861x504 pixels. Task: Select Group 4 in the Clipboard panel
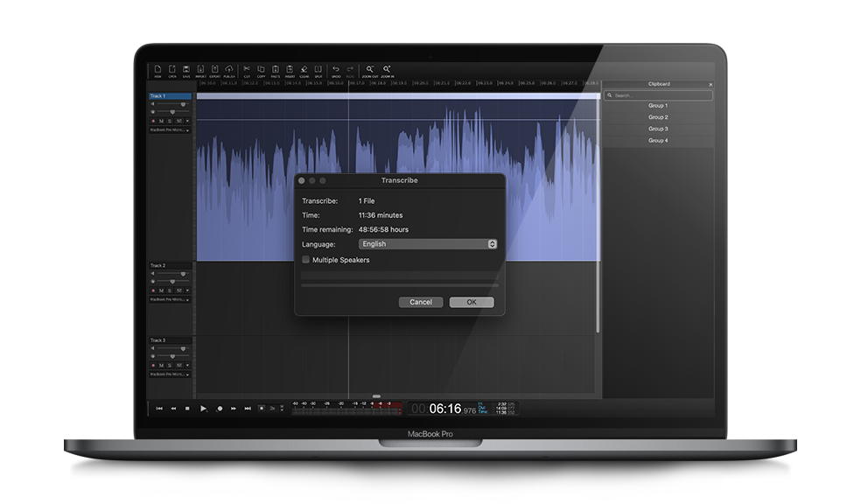click(657, 140)
